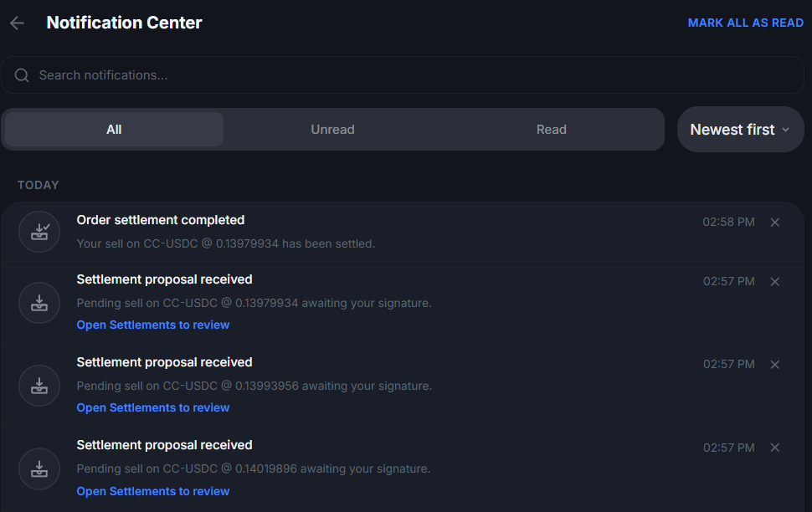Switch to the Read tab
The height and width of the screenshot is (512, 812).
(552, 130)
